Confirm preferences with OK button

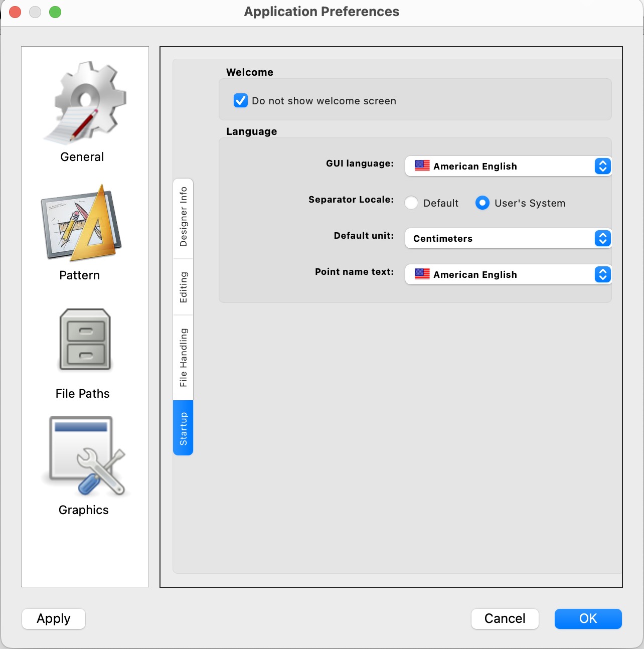tap(588, 618)
